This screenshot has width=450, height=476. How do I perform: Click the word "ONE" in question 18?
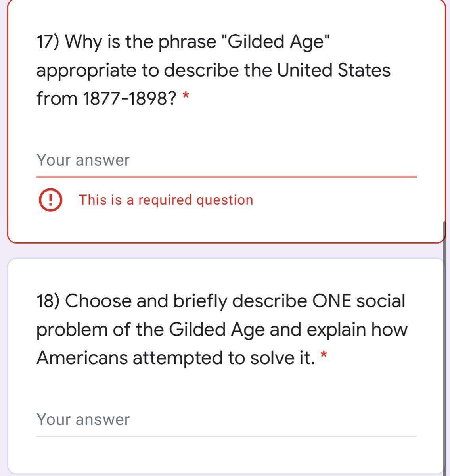point(331,301)
